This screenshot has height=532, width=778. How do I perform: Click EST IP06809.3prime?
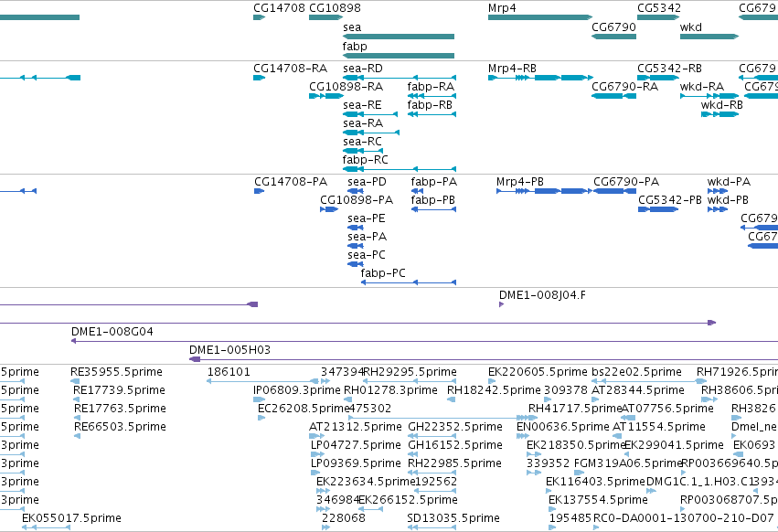click(259, 399)
